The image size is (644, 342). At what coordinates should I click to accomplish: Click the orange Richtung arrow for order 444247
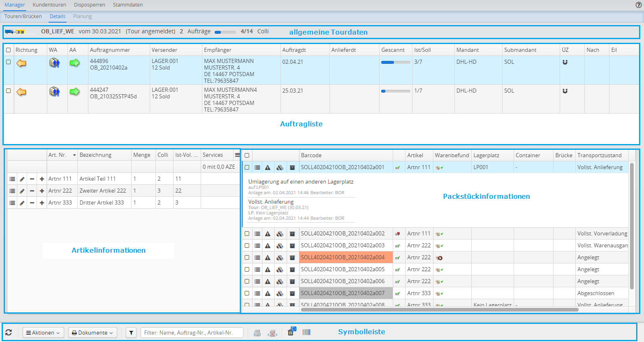[x=21, y=92]
